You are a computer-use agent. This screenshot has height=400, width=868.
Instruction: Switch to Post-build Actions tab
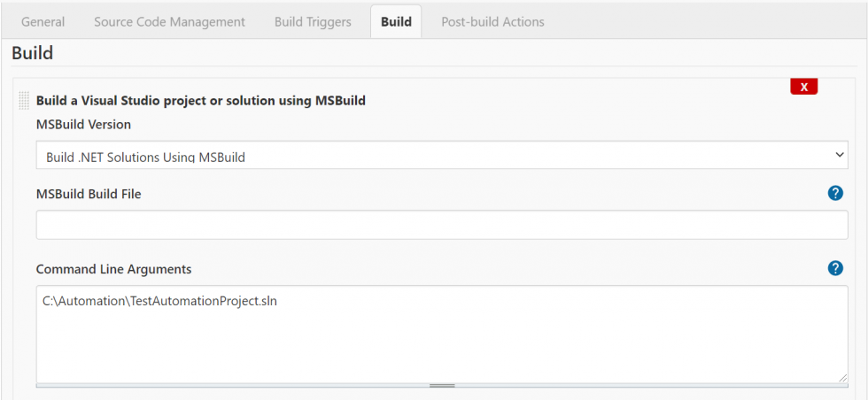492,21
